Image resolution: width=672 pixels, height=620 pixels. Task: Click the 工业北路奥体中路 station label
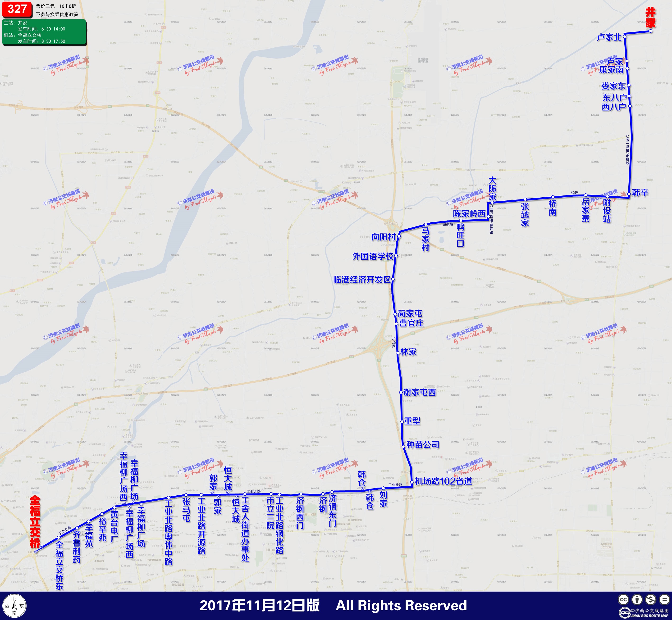169,533
